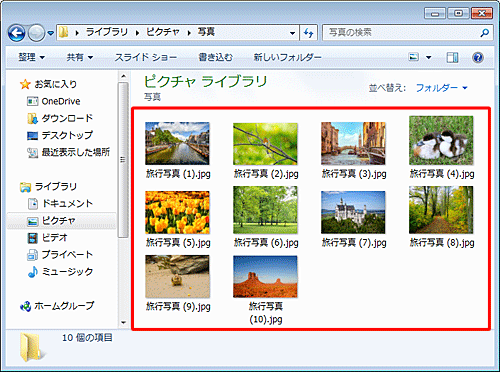Click the magnifier search icon

[x=485, y=33]
